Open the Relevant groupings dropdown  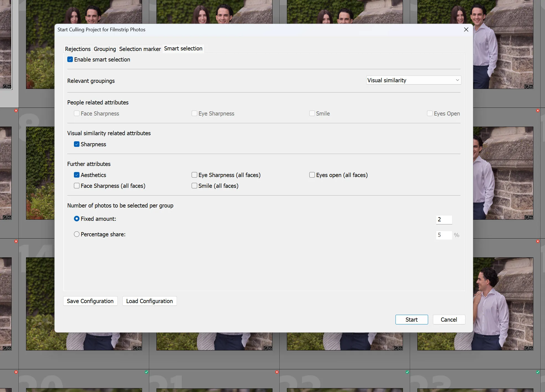413,80
